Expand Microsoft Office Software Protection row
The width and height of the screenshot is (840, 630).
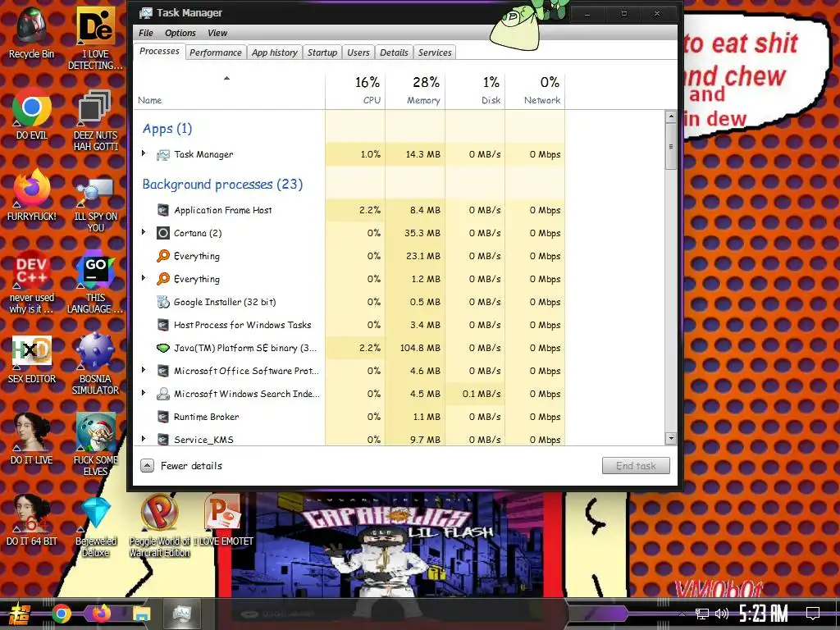[x=144, y=370]
